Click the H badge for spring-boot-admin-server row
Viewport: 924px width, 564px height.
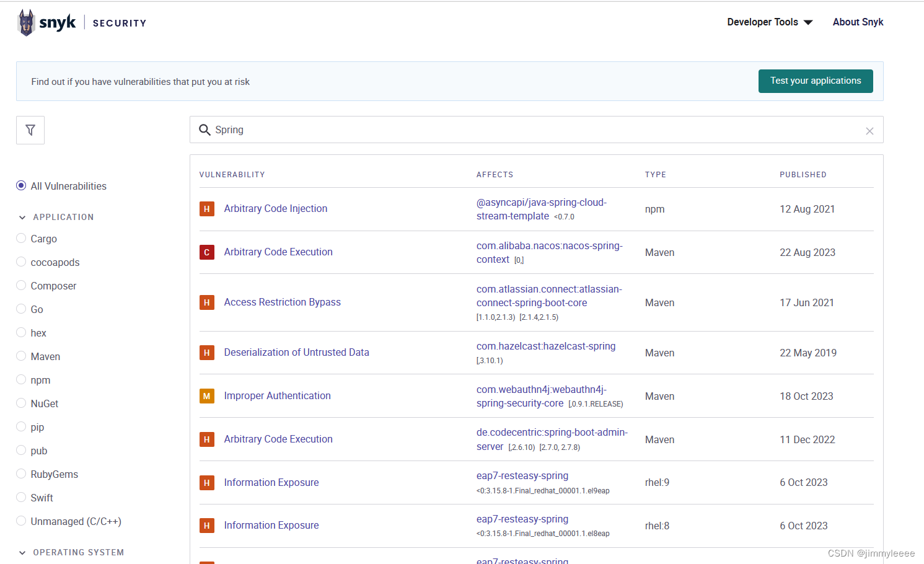(207, 439)
